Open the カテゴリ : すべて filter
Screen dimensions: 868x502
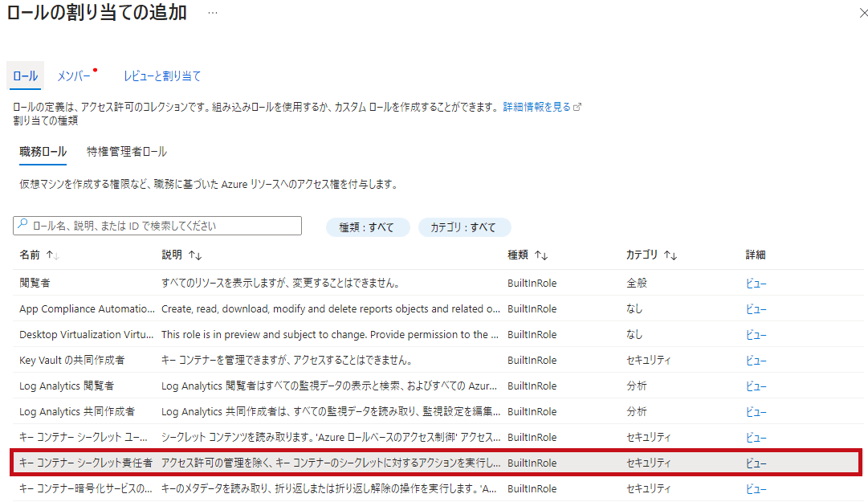tap(463, 227)
